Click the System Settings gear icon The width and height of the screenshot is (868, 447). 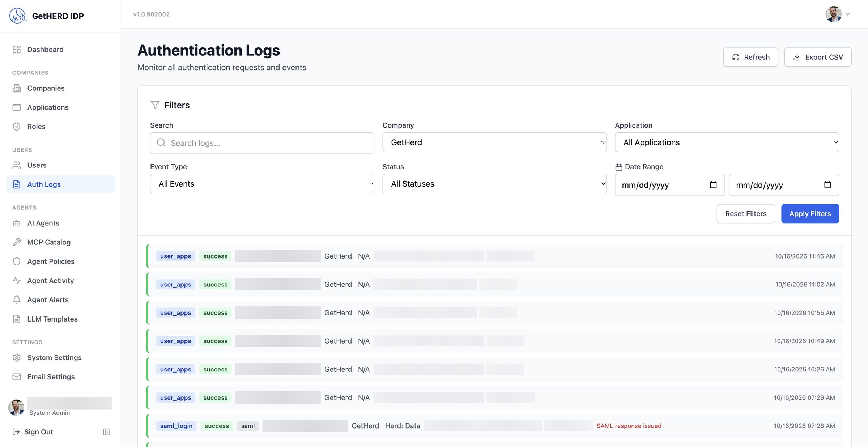pyautogui.click(x=17, y=358)
